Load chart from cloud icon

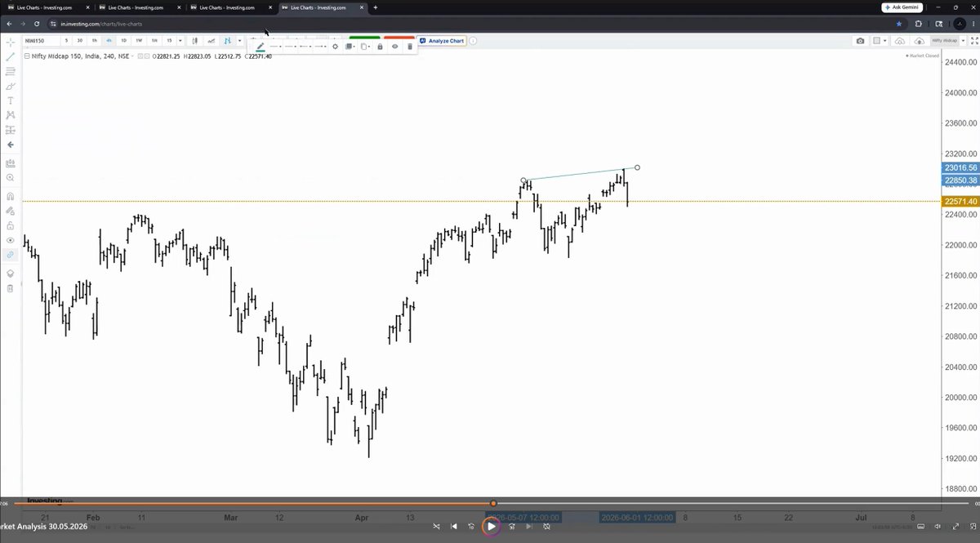coord(899,41)
